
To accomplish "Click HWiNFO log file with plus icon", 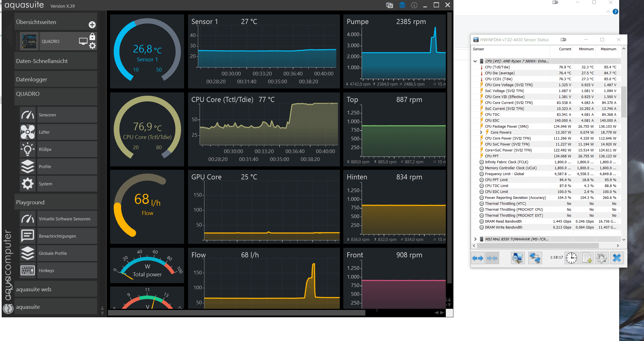I will (x=586, y=258).
